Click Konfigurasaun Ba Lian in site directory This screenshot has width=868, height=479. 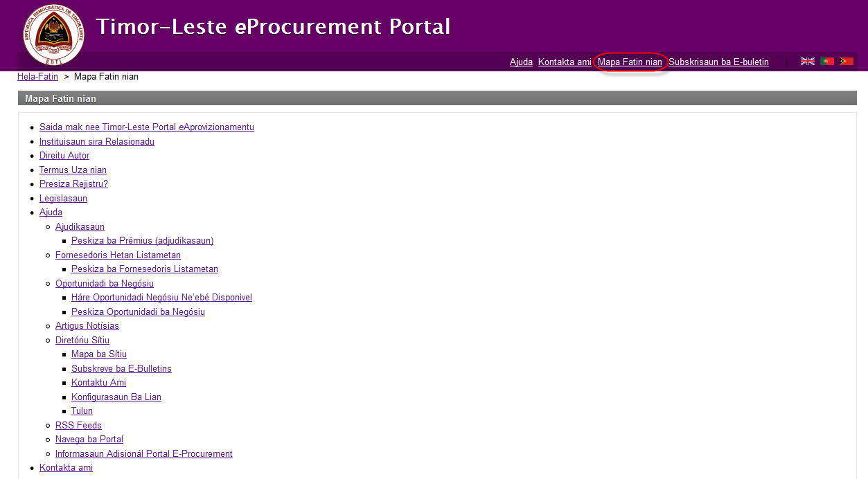click(116, 397)
